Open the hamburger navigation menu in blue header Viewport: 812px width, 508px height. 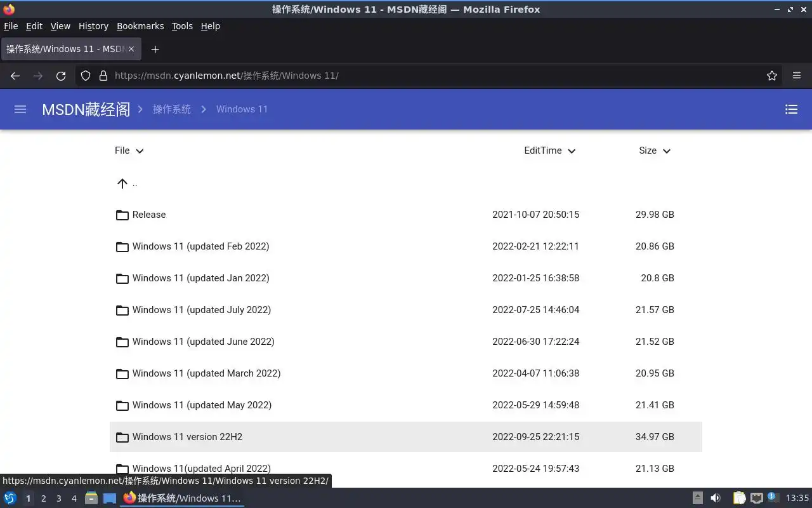tap(20, 109)
